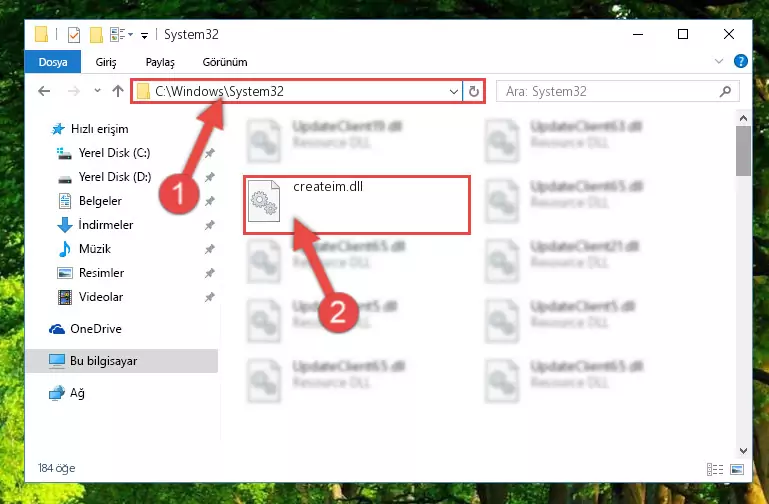Close the System32 window
Screen dimensions: 769x504
[729, 34]
